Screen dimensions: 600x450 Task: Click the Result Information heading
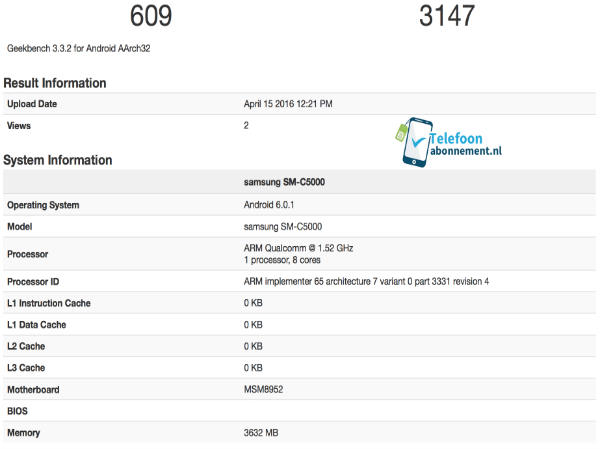coord(55,83)
